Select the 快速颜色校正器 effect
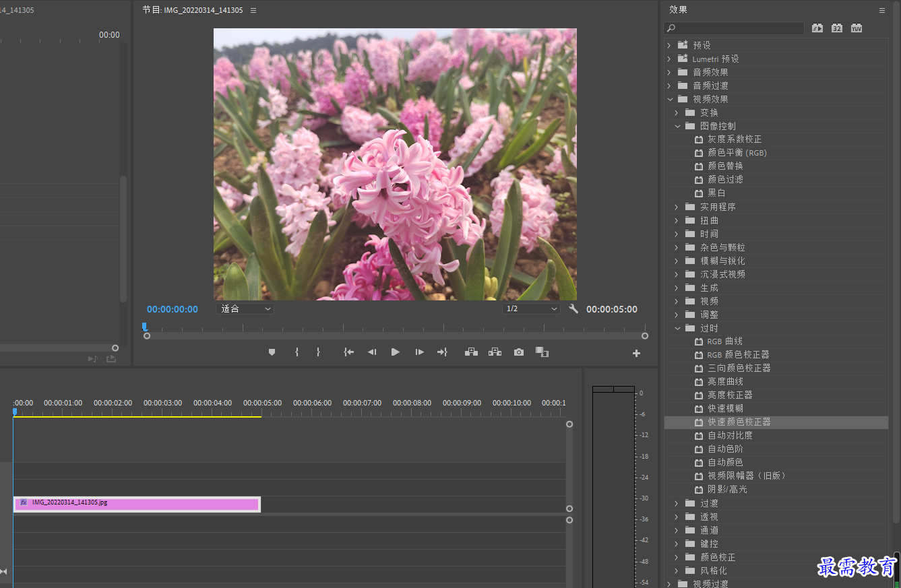Viewport: 901px width, 588px height. tap(739, 422)
